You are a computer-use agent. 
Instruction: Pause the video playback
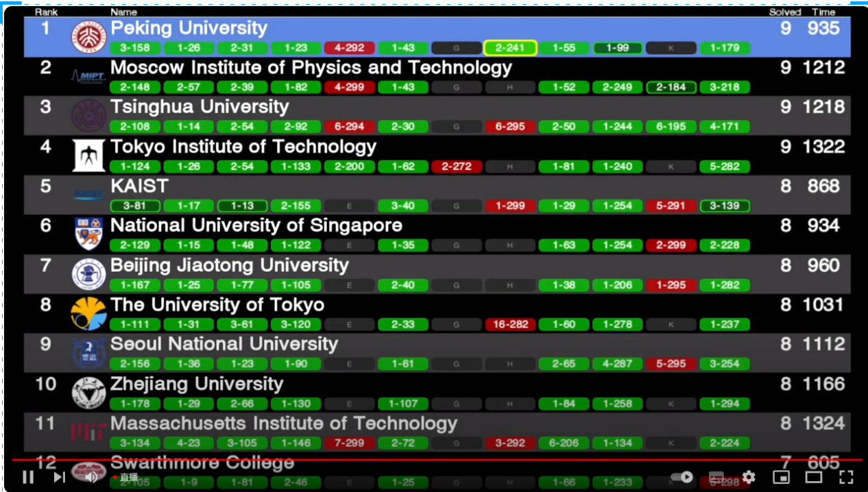[x=28, y=477]
